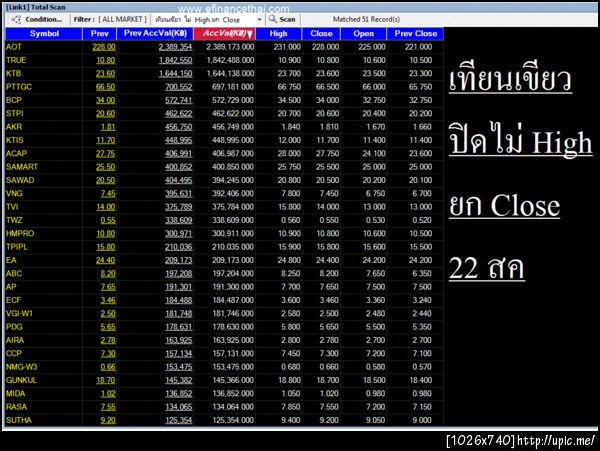Screen dimensions: 600x451
Task: Select the KTB symbol
Action: click(13, 73)
